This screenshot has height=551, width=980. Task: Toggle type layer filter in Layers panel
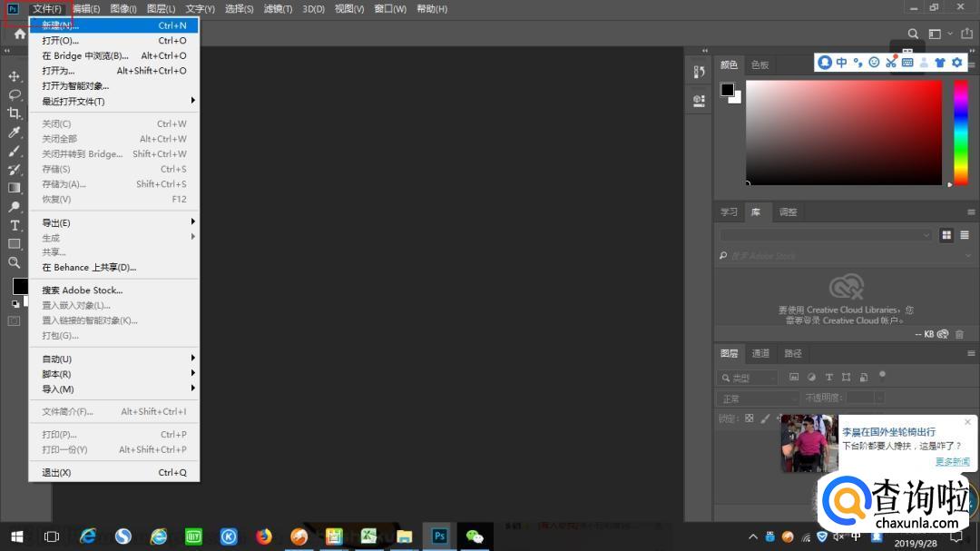tap(828, 377)
